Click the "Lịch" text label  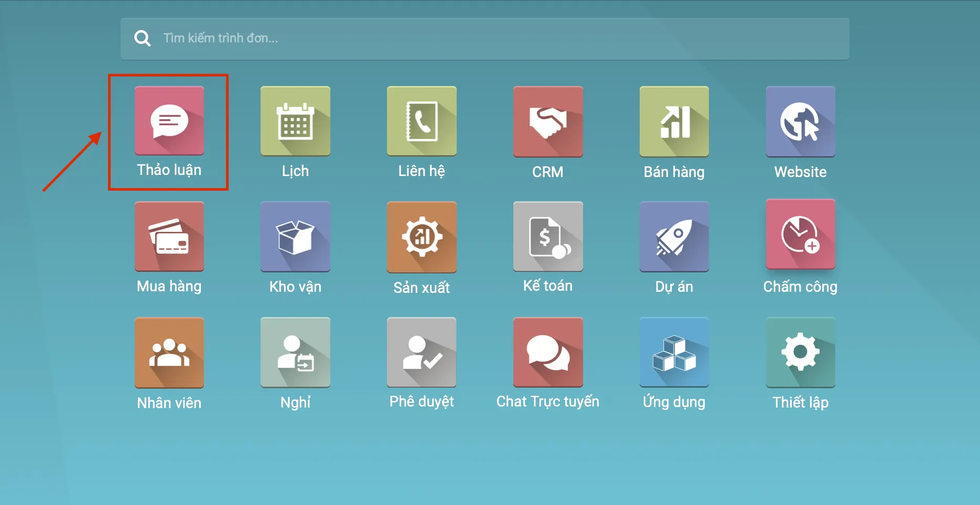[295, 171]
